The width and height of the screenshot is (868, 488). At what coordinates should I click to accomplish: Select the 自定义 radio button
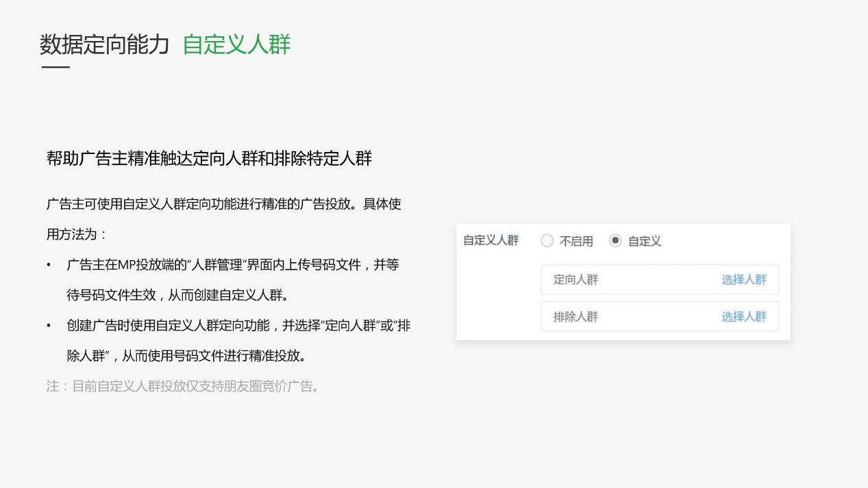[615, 241]
